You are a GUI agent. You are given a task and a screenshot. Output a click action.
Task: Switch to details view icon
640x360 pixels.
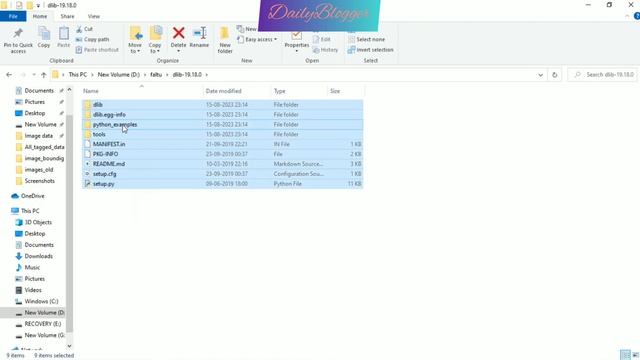point(624,355)
